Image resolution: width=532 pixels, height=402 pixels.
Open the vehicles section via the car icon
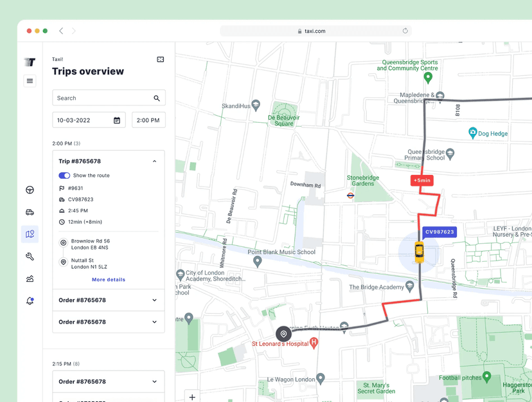click(30, 212)
